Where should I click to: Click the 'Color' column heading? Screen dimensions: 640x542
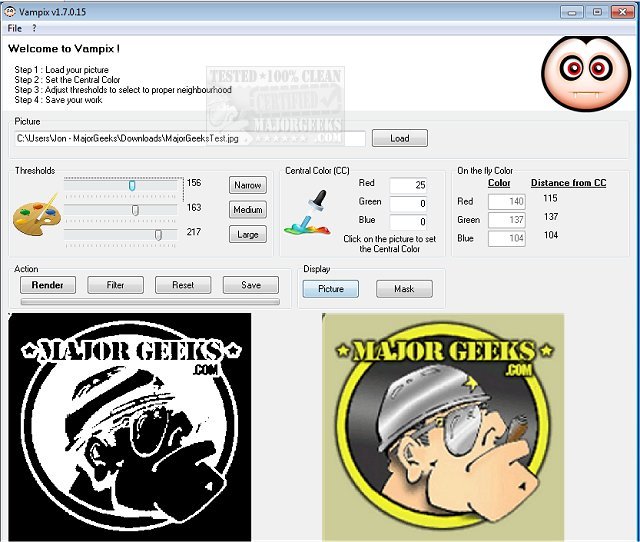(x=499, y=183)
